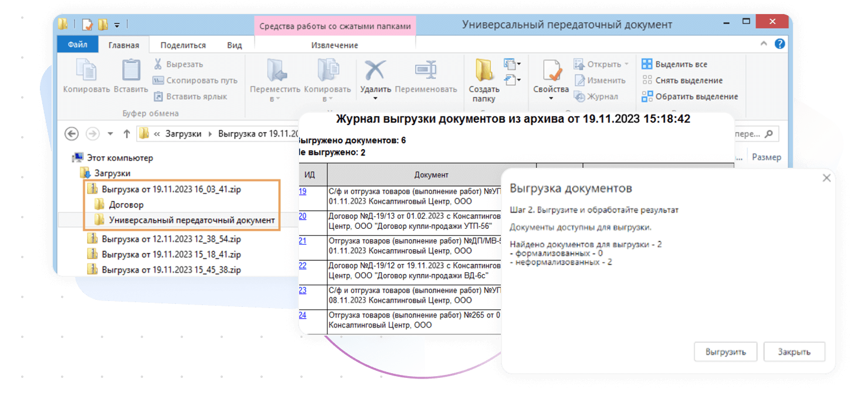
Task: Open the Извлечение tab
Action: pyautogui.click(x=335, y=45)
